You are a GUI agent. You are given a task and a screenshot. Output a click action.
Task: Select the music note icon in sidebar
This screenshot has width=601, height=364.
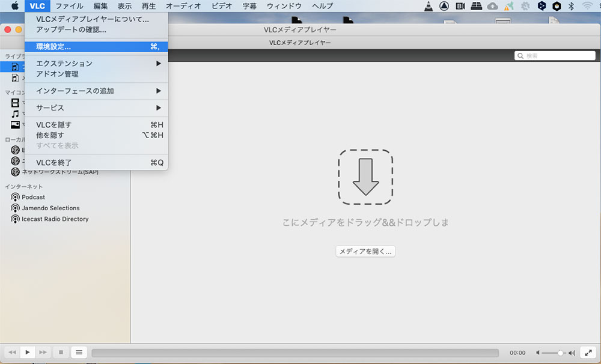pyautogui.click(x=16, y=114)
